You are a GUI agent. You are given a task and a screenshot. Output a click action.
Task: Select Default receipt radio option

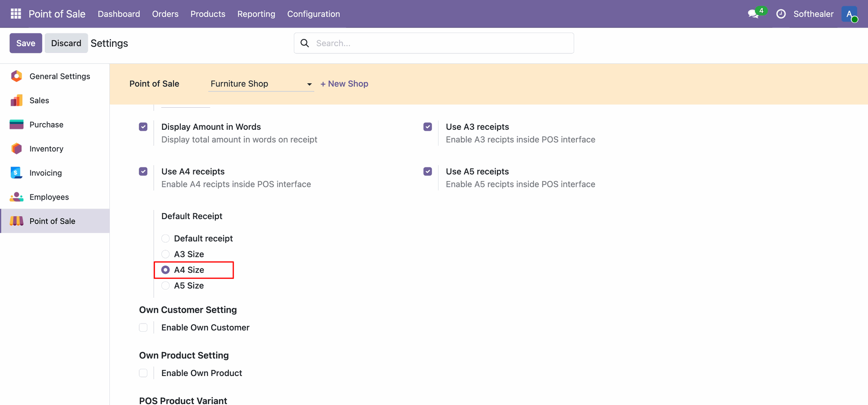tap(165, 238)
